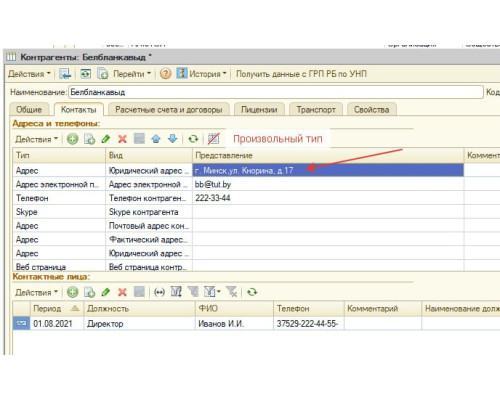Screen dimensions: 500x400
Task: Add new contact person with green plus
Action: tap(72, 292)
